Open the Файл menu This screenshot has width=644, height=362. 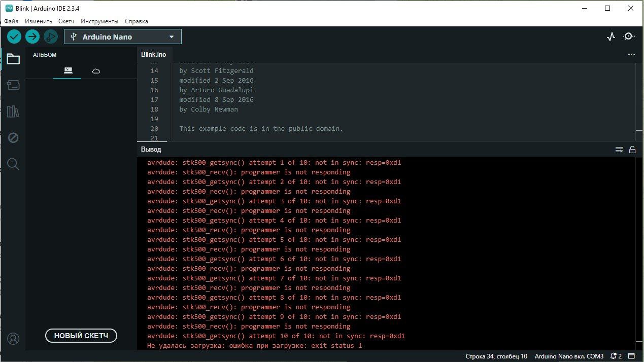pyautogui.click(x=11, y=21)
